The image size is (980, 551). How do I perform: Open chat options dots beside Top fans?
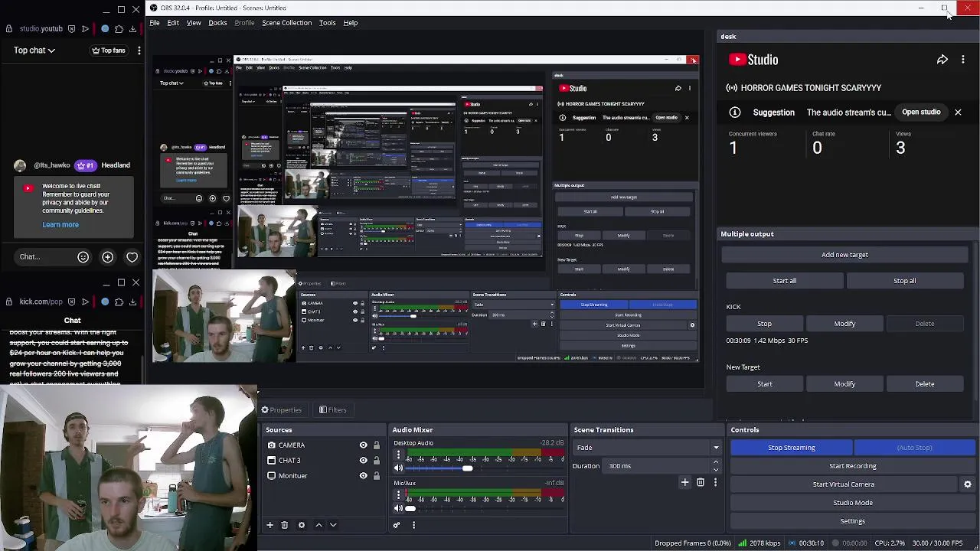click(139, 51)
